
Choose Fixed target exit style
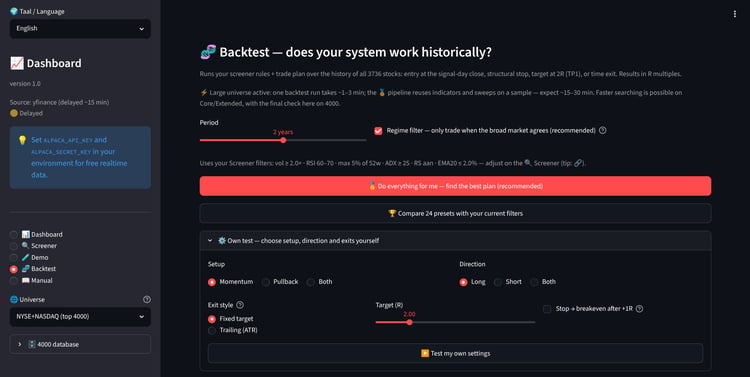[x=231, y=319]
